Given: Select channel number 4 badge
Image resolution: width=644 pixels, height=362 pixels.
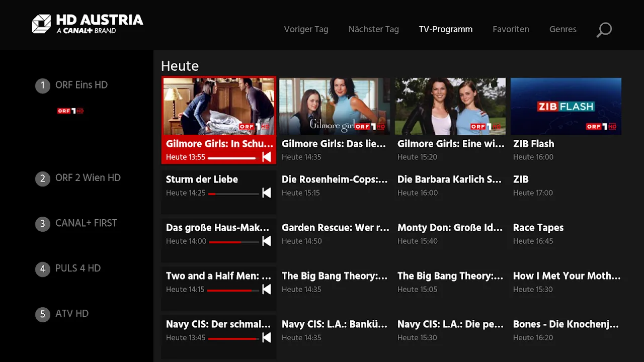Looking at the screenshot, I should coord(43,269).
